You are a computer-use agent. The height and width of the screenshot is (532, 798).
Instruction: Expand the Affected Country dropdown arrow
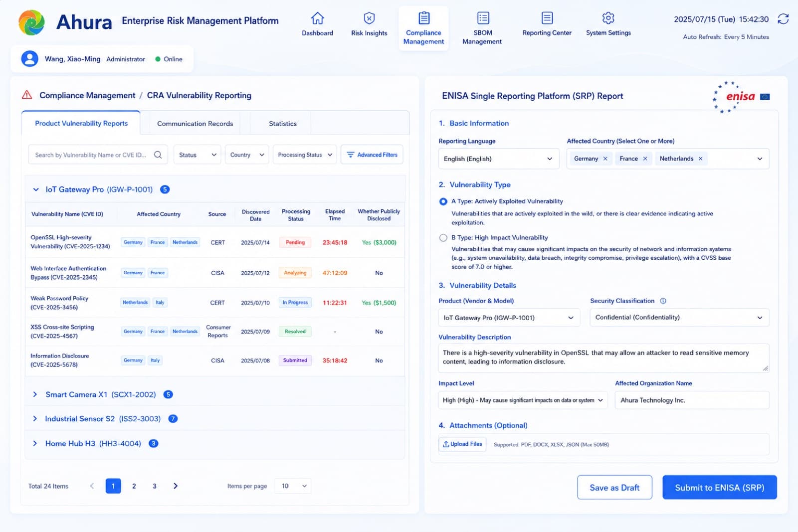(x=760, y=159)
